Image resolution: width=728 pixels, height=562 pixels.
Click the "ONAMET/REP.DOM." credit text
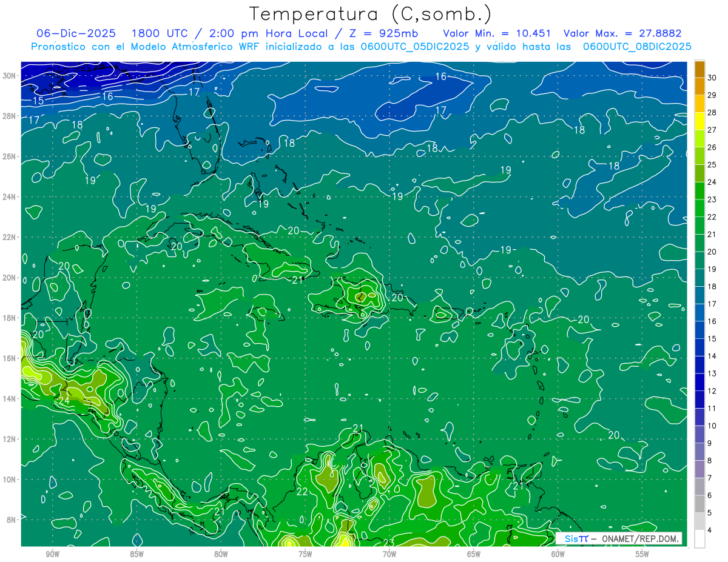[x=640, y=538]
